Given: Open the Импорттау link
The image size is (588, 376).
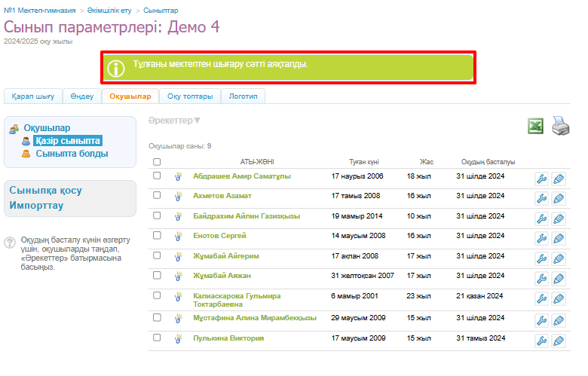Looking at the screenshot, I should [x=35, y=205].
